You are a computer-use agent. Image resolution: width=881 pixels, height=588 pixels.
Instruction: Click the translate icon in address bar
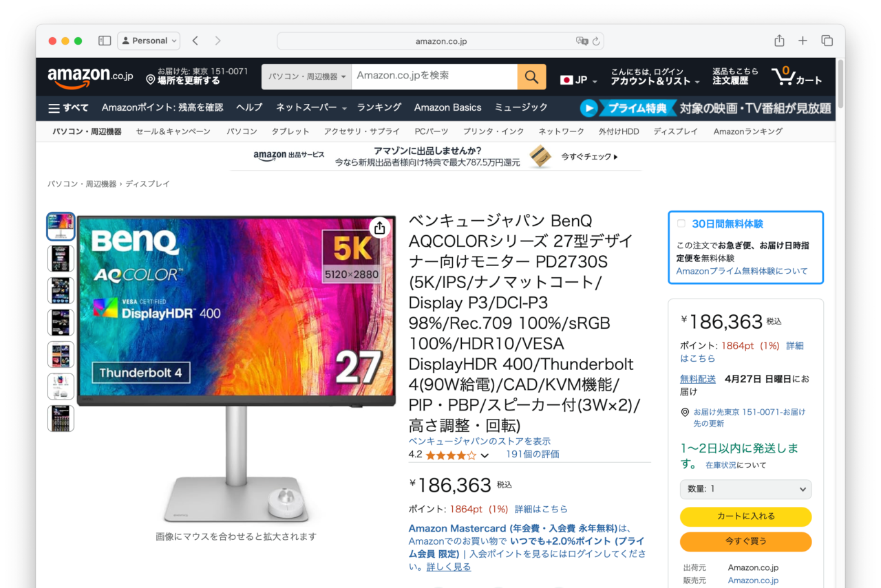coord(582,41)
